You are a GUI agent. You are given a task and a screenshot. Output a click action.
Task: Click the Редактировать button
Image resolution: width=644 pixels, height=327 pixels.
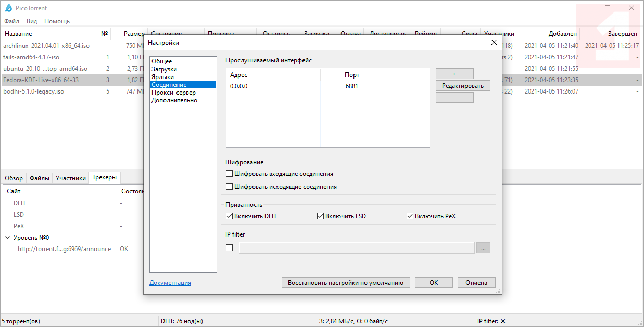(463, 86)
